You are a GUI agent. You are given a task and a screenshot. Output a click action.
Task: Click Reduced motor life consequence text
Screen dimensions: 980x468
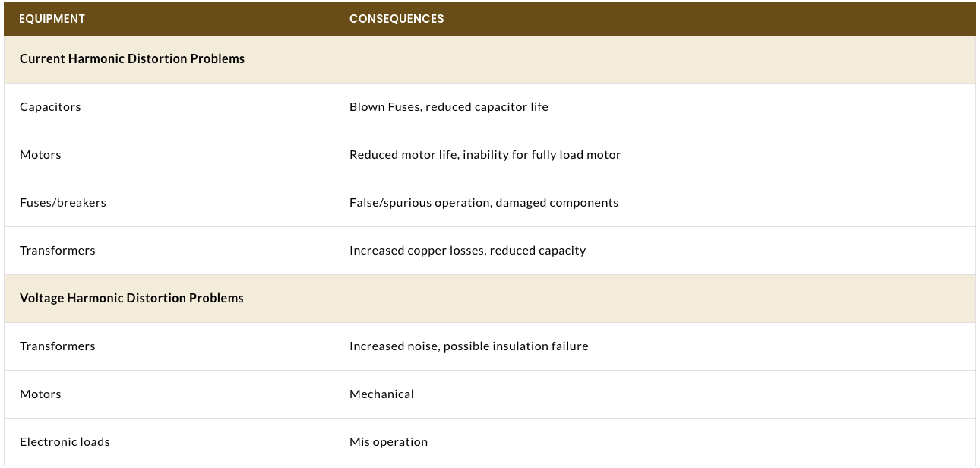485,155
